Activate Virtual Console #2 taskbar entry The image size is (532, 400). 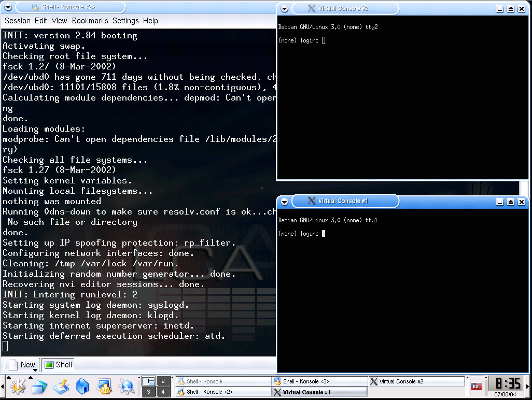tap(416, 381)
